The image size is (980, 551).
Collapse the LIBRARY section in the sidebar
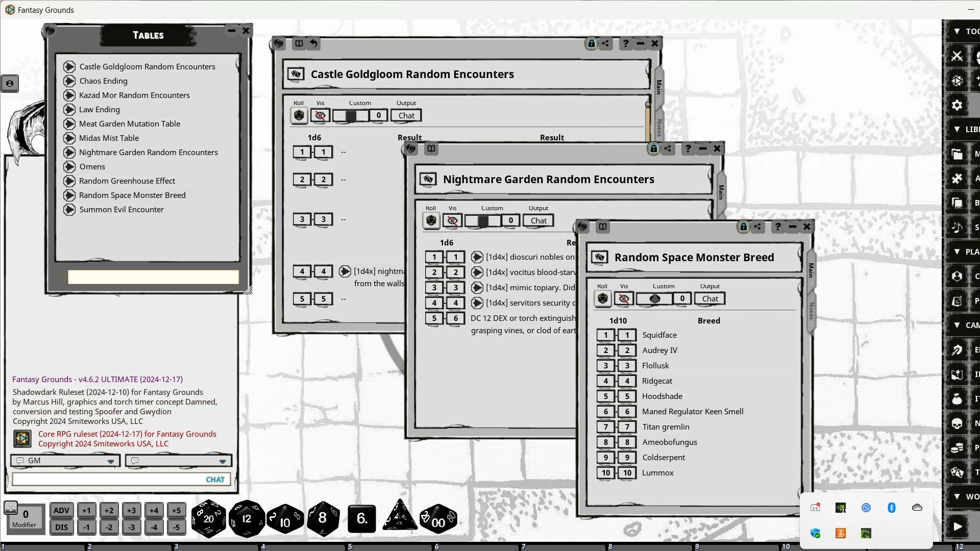tap(957, 130)
